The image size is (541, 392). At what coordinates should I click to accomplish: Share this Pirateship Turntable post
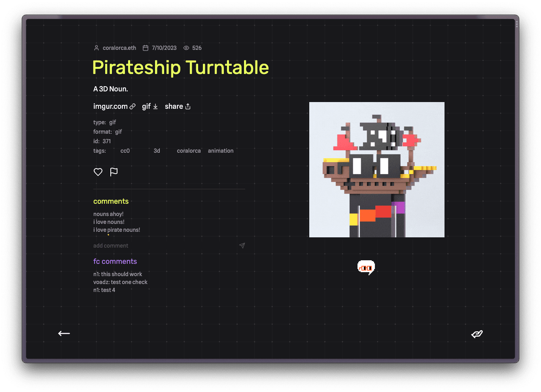pyautogui.click(x=178, y=106)
